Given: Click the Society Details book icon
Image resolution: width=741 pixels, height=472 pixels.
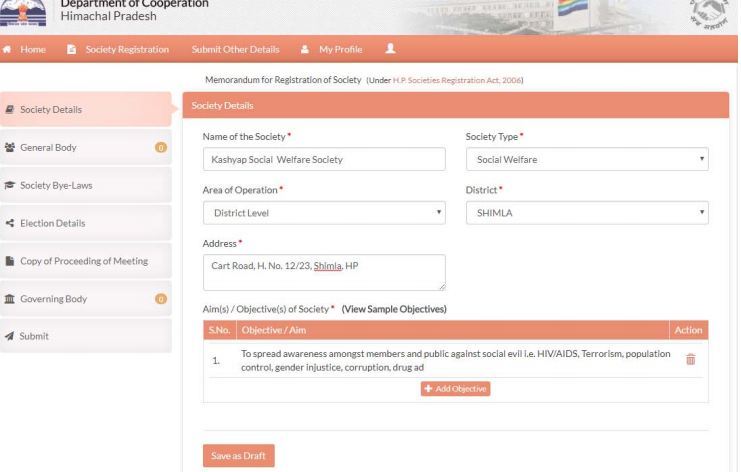Looking at the screenshot, I should (x=9, y=109).
